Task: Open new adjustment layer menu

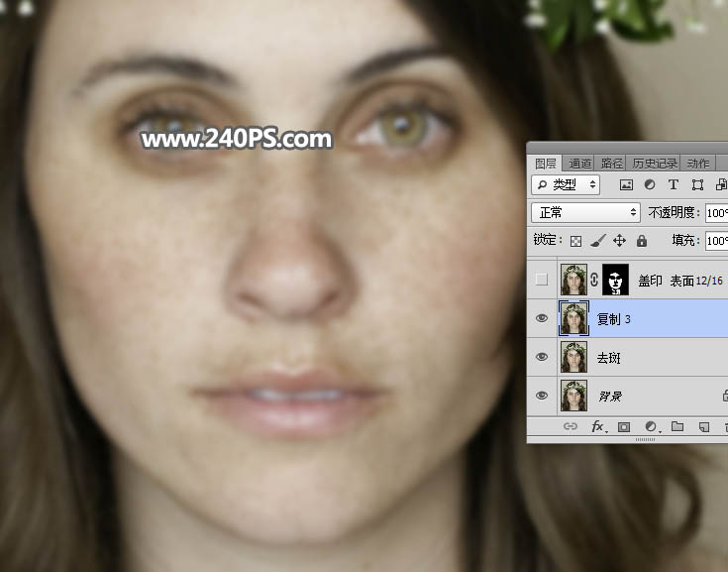Action: point(651,426)
